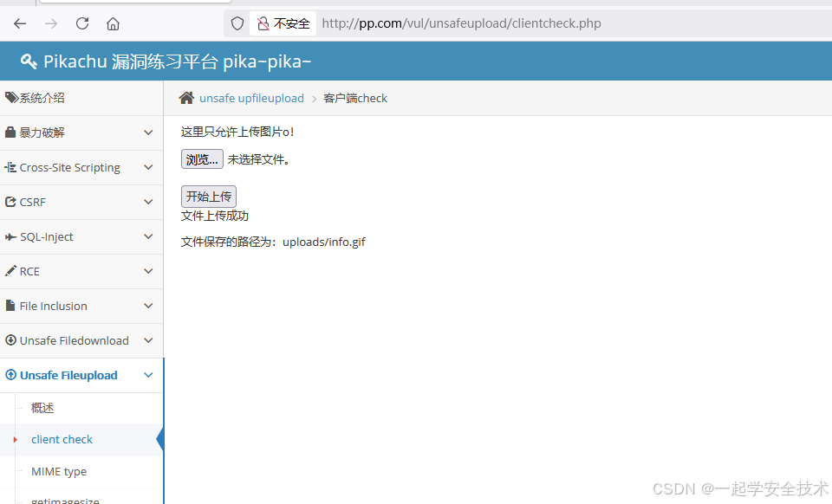The height and width of the screenshot is (504, 832).
Task: Click the key icon in Pikachu header
Action: coord(29,61)
